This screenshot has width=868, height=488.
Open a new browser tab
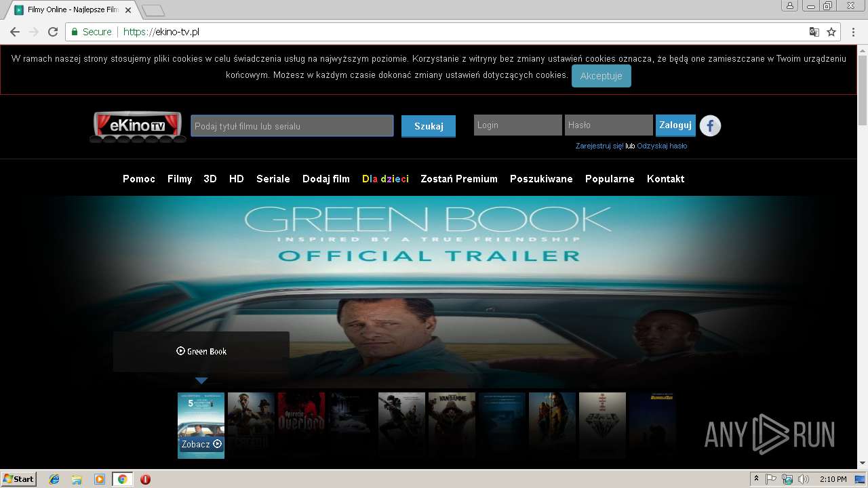153,10
